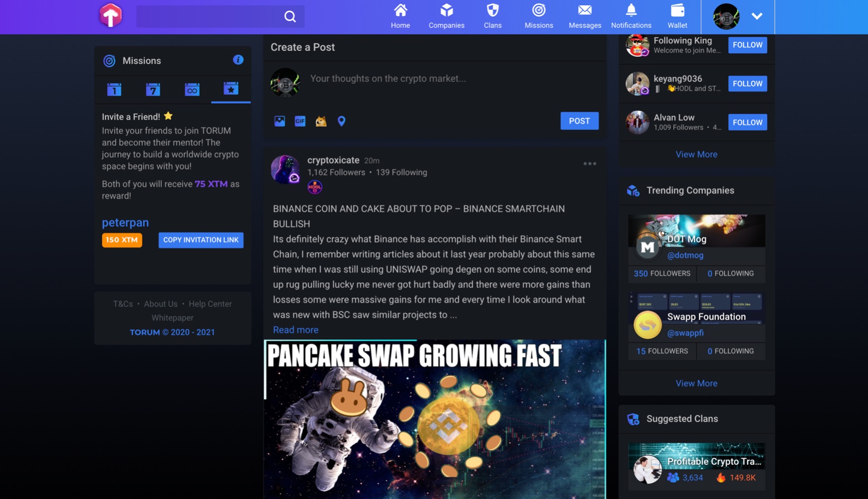Click 350 FOLLOWERS of DOT Mog
The width and height of the screenshot is (868, 499).
click(662, 274)
